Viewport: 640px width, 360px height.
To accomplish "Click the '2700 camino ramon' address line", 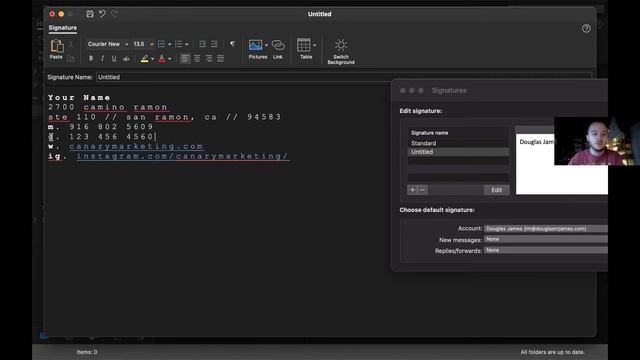I will 108,107.
